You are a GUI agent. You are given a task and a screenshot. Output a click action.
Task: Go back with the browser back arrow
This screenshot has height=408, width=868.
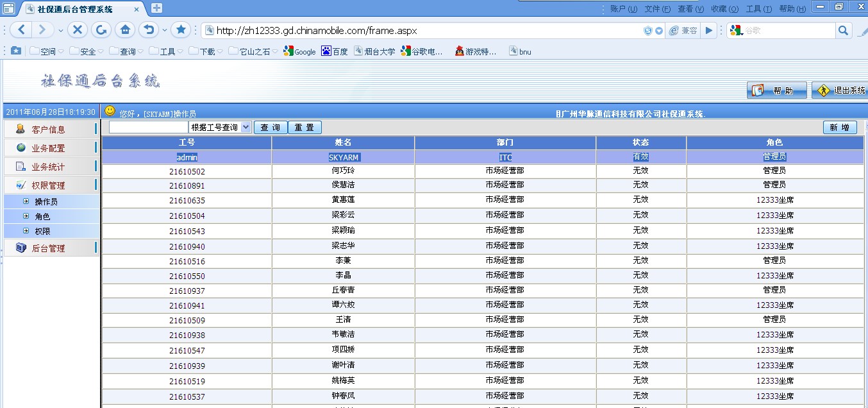[21, 30]
